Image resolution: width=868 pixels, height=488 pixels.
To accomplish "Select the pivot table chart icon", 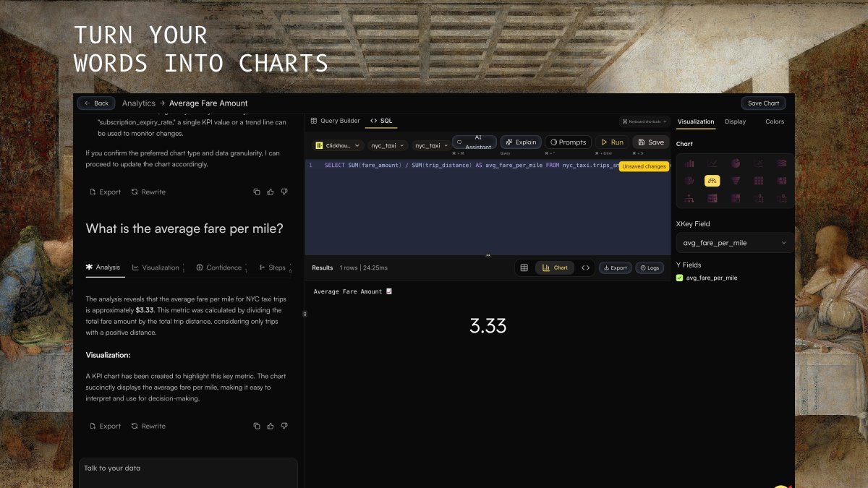I will point(736,198).
